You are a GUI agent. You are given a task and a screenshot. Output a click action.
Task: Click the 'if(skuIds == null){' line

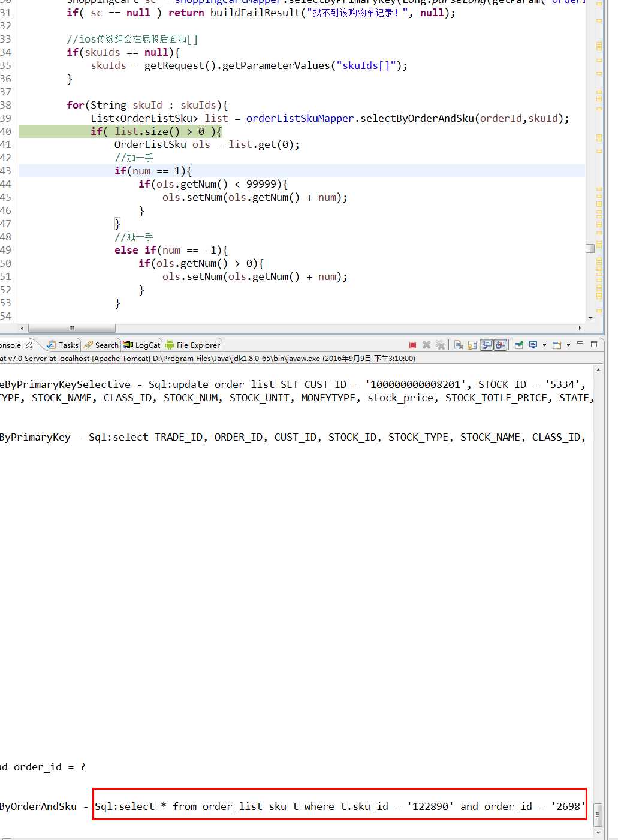[x=123, y=52]
